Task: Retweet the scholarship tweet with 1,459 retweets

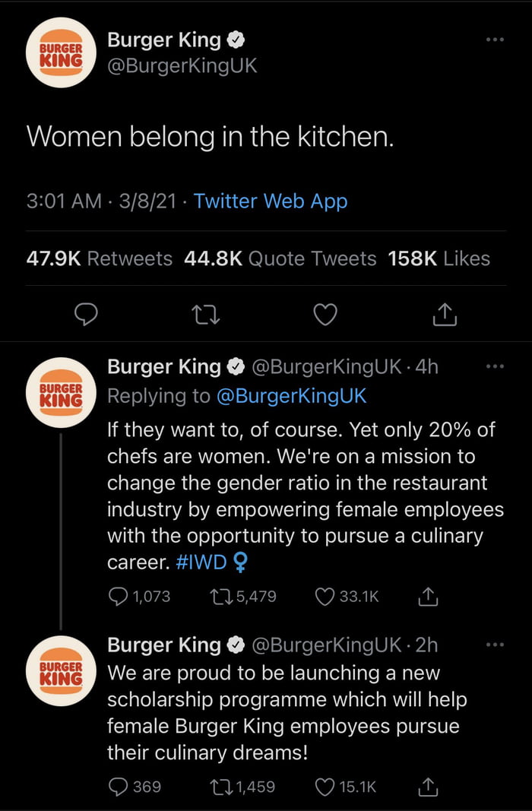Action: (x=221, y=787)
